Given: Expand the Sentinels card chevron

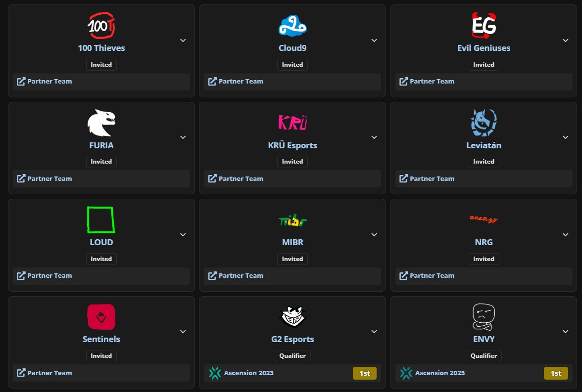Looking at the screenshot, I should tap(183, 332).
